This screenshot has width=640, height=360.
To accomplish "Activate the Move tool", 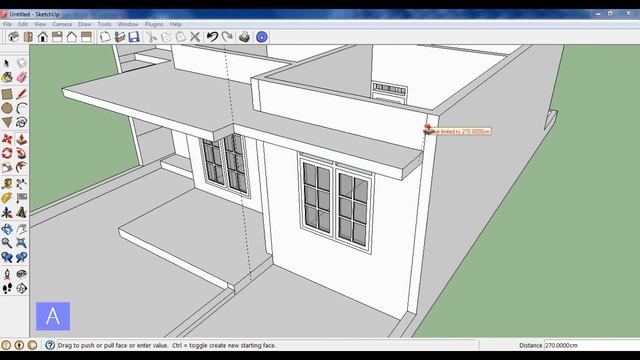I will pos(7,139).
